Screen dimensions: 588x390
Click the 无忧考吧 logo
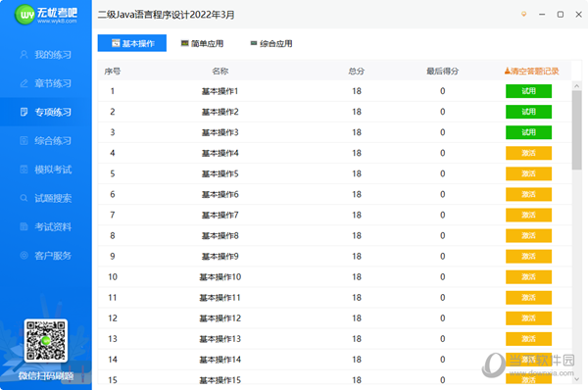46,15
